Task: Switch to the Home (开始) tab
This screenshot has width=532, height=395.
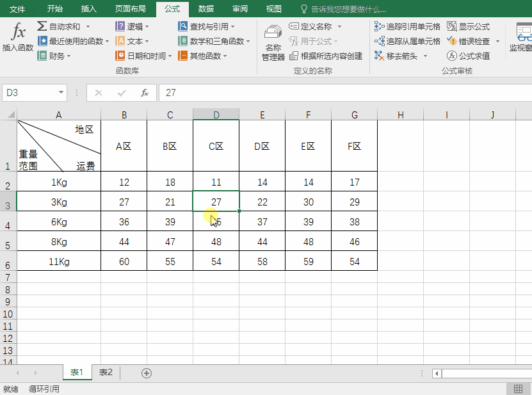Action: (x=54, y=9)
